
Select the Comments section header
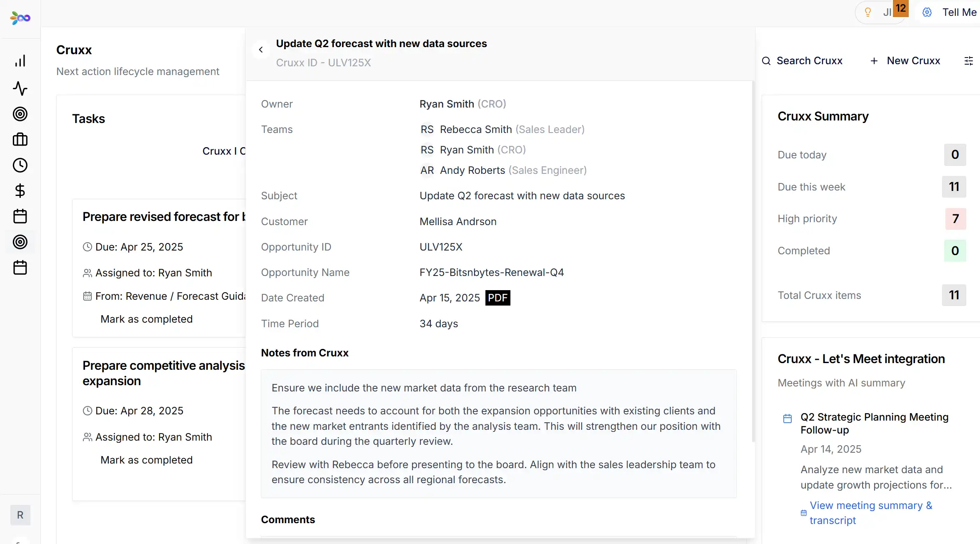tap(288, 519)
